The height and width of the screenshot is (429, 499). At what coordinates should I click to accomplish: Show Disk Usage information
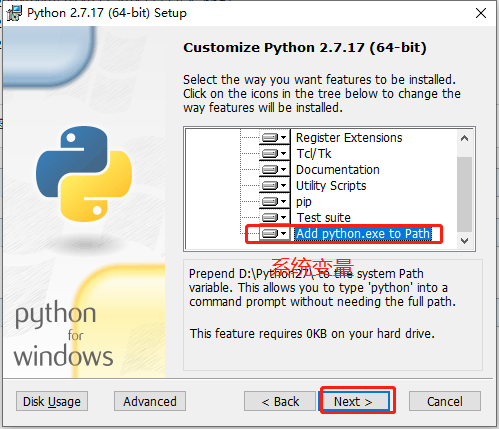click(x=52, y=401)
